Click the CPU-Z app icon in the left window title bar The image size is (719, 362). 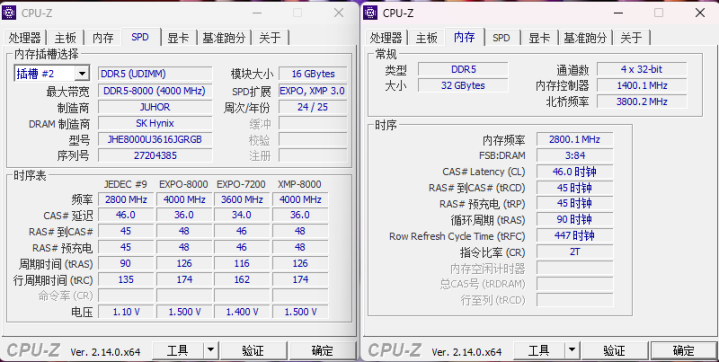point(9,13)
